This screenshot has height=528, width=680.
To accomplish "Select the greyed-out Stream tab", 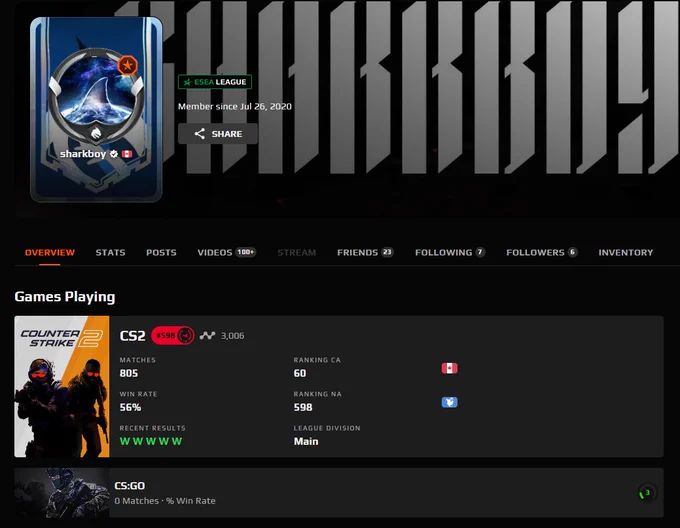I will click(297, 252).
